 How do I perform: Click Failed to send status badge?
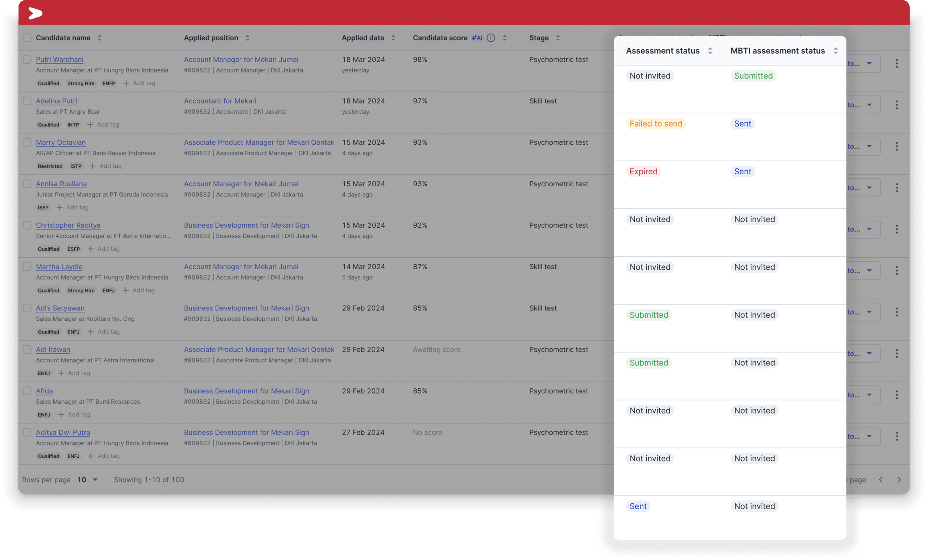[656, 124]
